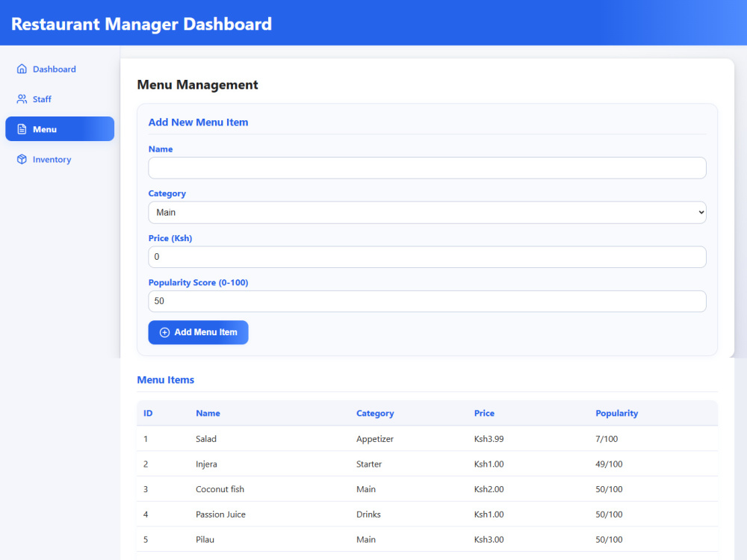Select the Coconut fish cell
Viewport: 747px width, 560px height.
(220, 489)
